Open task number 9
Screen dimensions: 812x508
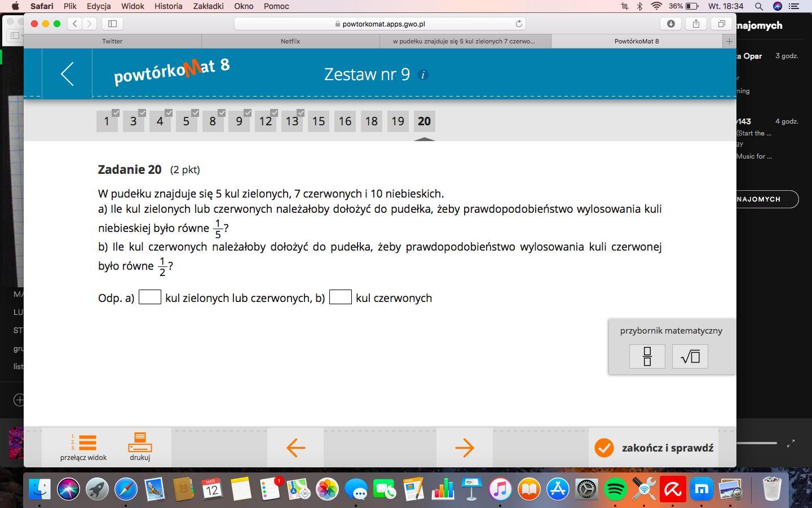point(239,121)
